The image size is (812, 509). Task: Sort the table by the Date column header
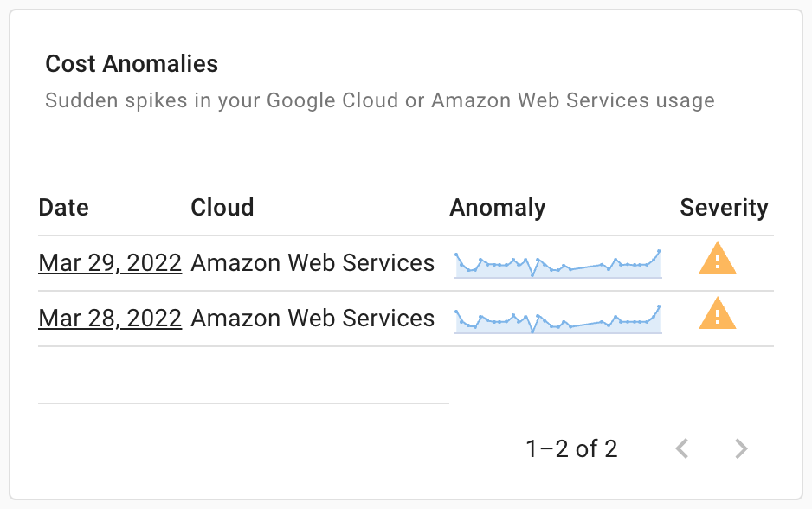[63, 207]
